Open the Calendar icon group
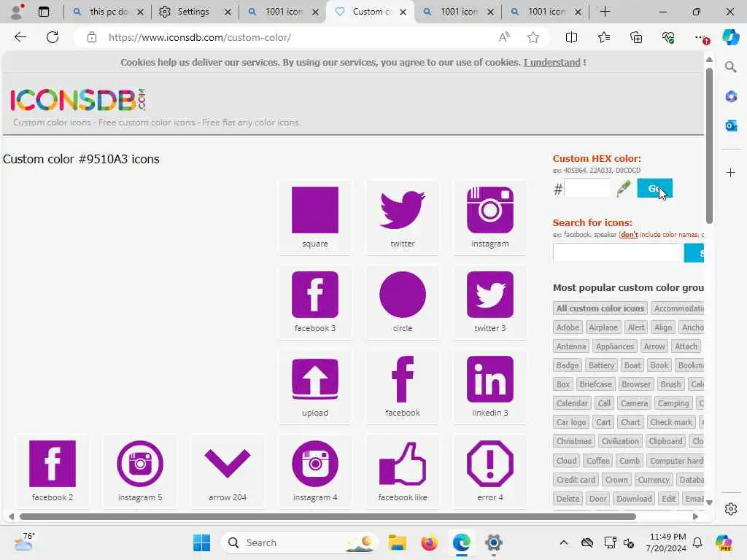Image resolution: width=747 pixels, height=560 pixels. coord(572,403)
